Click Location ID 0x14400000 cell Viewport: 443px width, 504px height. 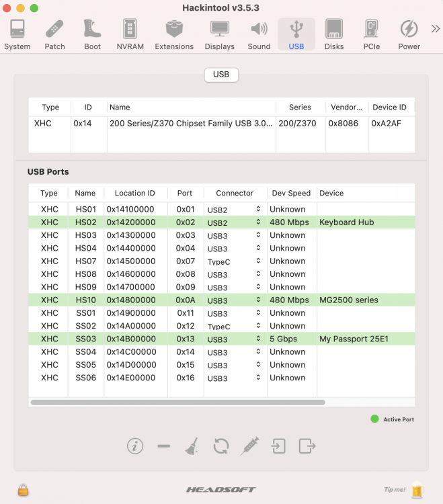131,248
